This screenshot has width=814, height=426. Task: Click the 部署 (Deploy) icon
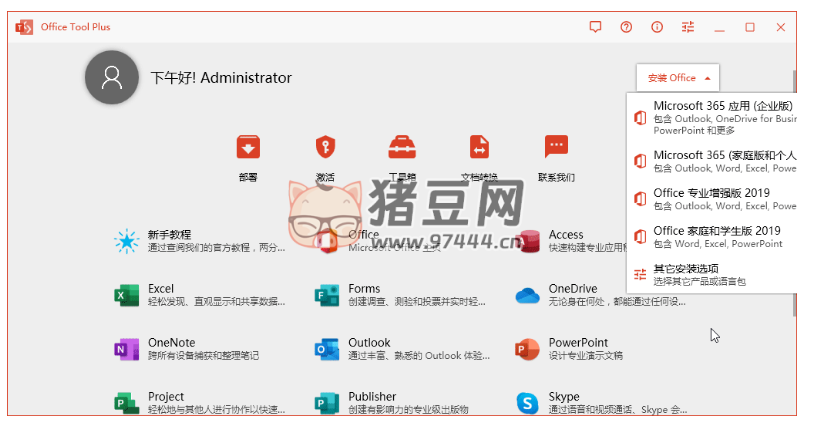coord(248,149)
